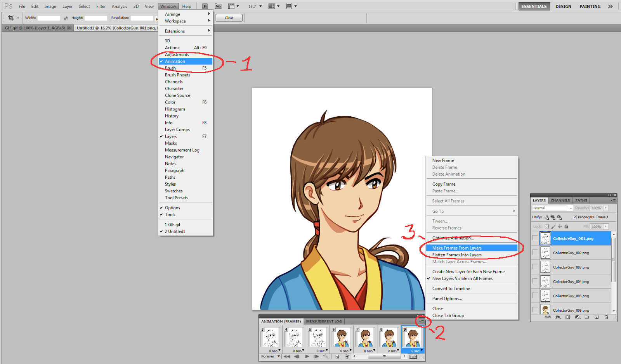Add layer mask icon

coord(567,317)
